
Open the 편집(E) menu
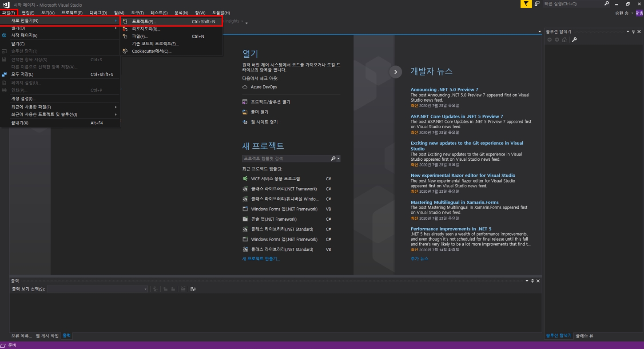coord(28,13)
